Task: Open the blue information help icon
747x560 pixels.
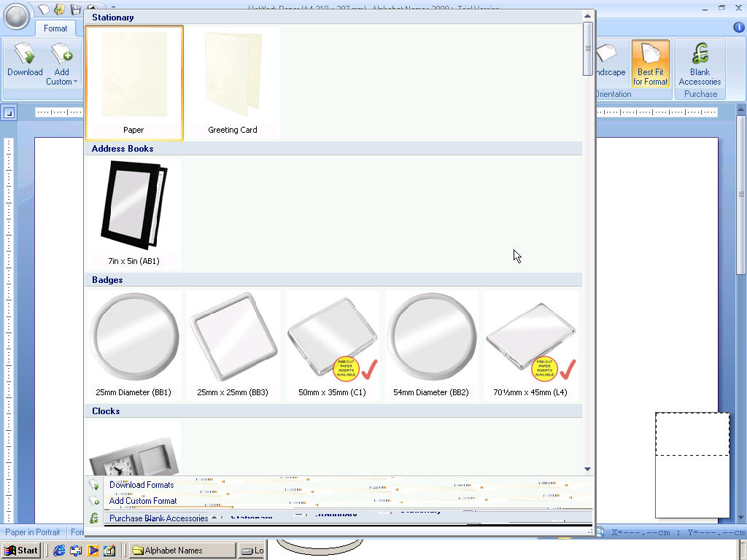Action: coord(738,28)
